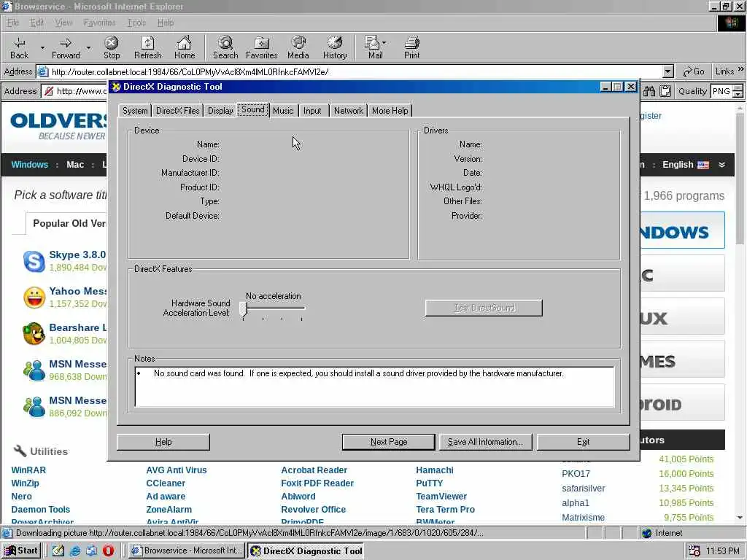
Task: Open the Back button history dropdown arrow
Action: (x=42, y=47)
